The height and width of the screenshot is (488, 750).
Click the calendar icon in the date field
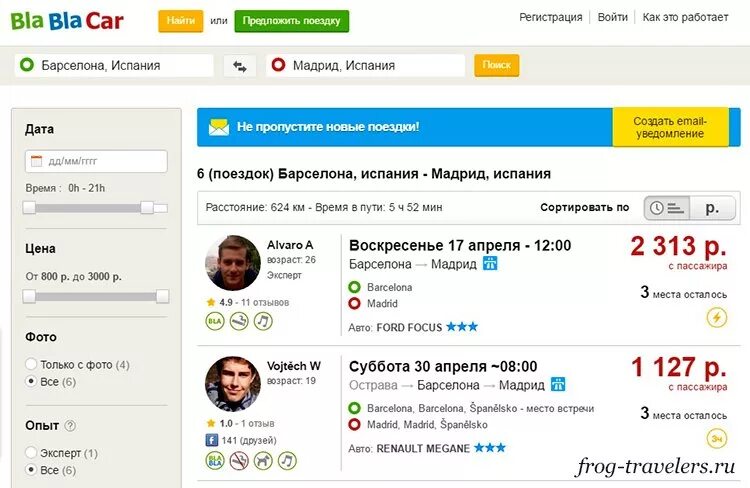coord(36,161)
